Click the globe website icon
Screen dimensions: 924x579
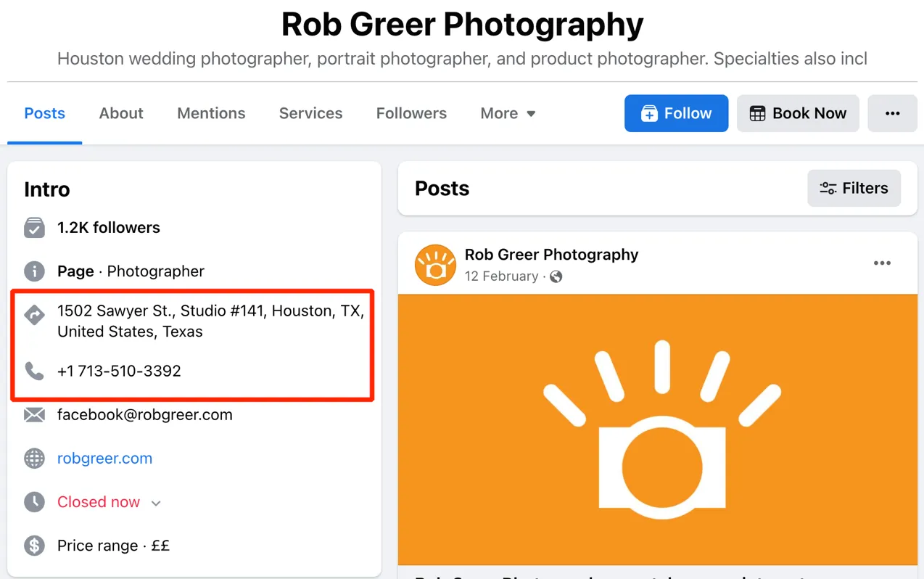34,459
